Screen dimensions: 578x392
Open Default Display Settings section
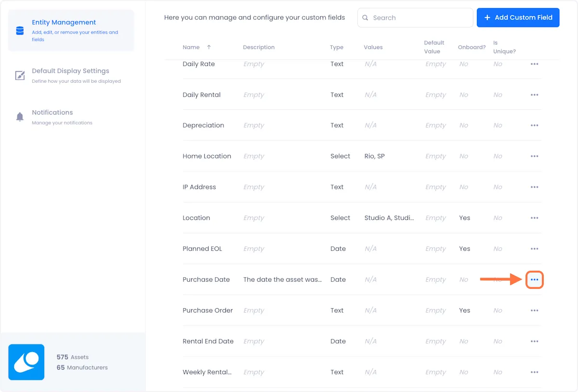tap(71, 76)
